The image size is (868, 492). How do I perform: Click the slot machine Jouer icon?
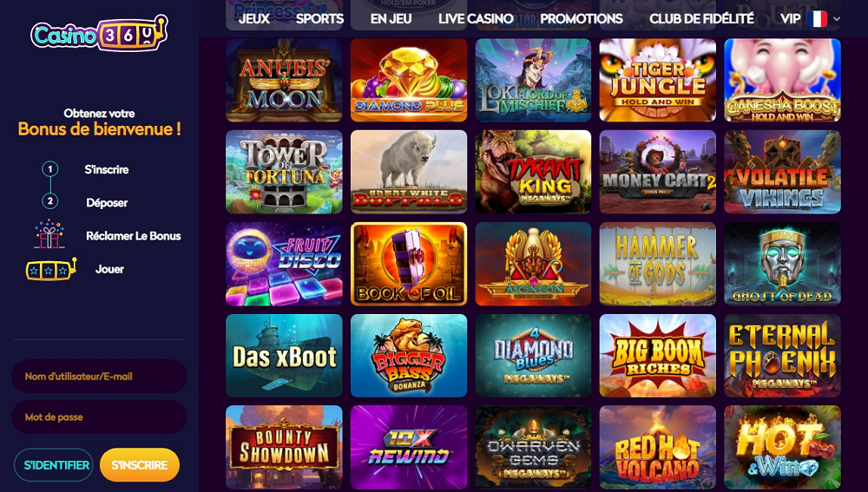51,270
